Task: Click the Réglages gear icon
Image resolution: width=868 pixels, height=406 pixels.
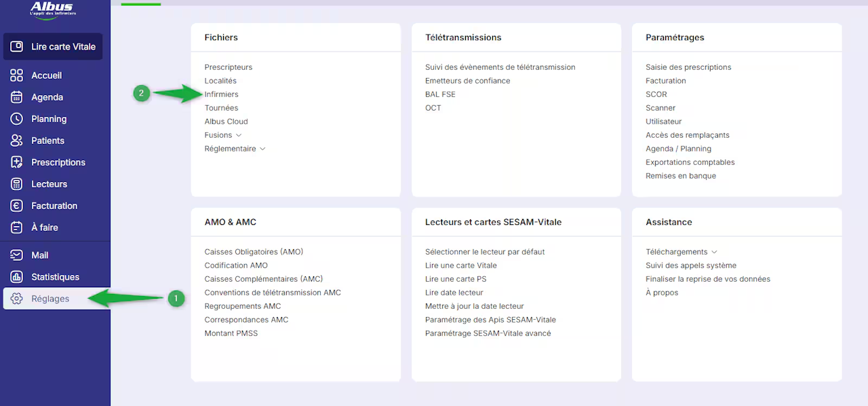Action: click(17, 299)
